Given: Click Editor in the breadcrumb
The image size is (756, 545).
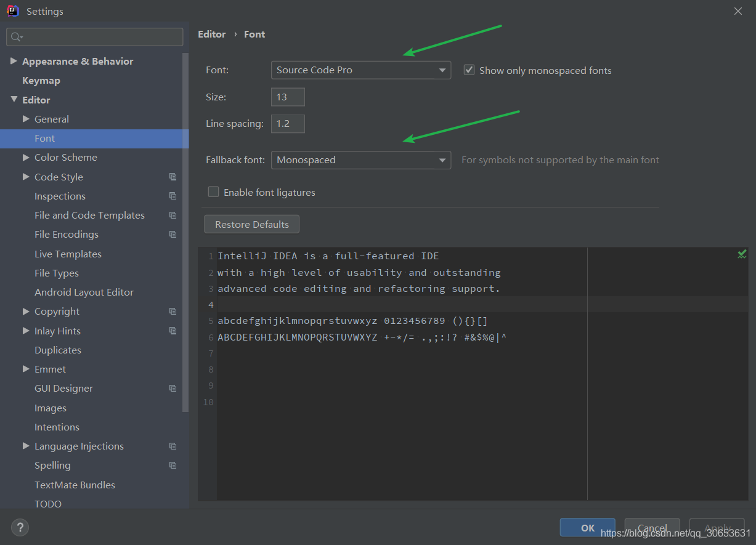Looking at the screenshot, I should (x=211, y=34).
